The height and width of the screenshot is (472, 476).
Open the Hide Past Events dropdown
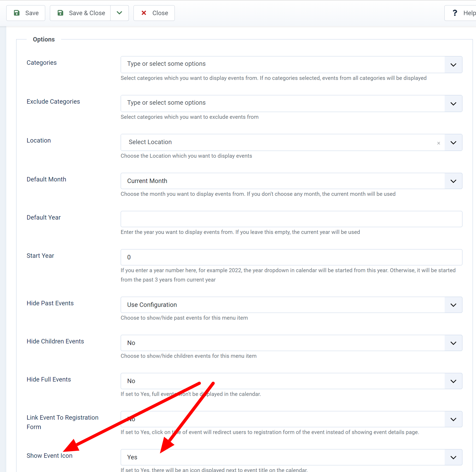click(x=282, y=305)
